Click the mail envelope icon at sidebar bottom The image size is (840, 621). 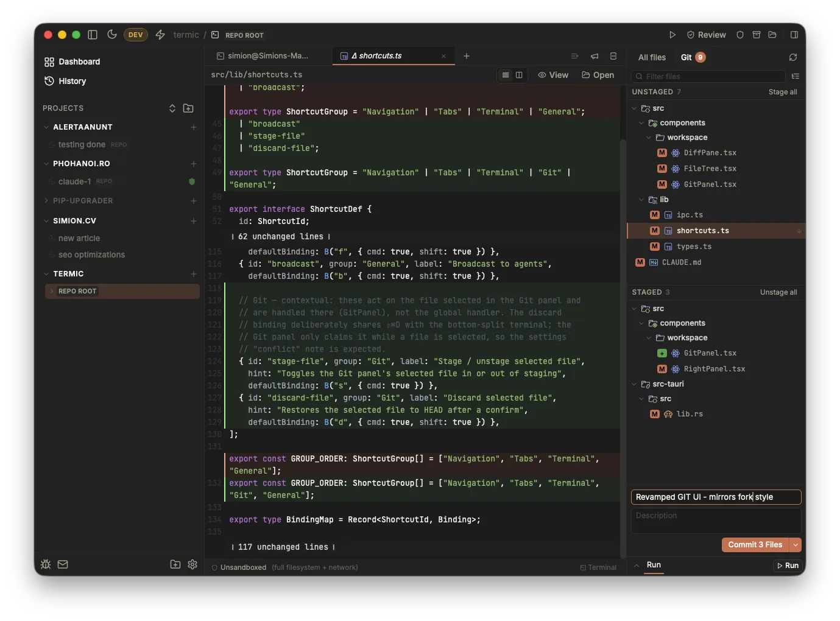(x=63, y=564)
